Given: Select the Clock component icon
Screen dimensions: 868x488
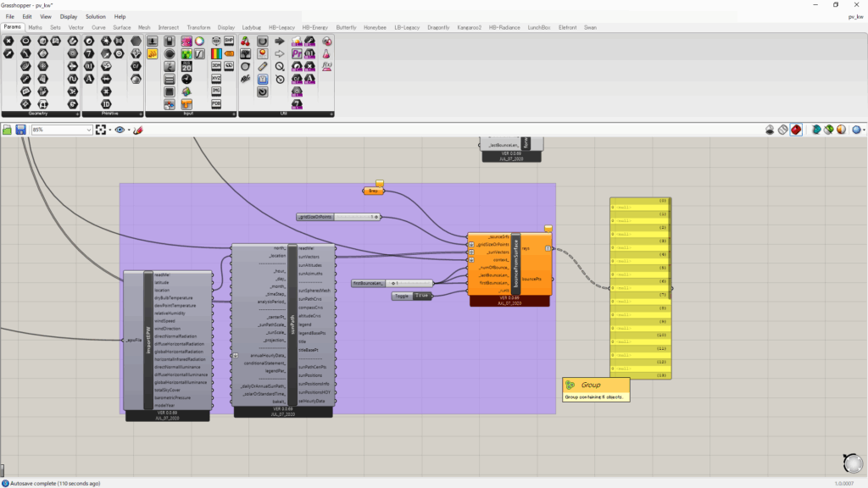Looking at the screenshot, I should pos(186,79).
